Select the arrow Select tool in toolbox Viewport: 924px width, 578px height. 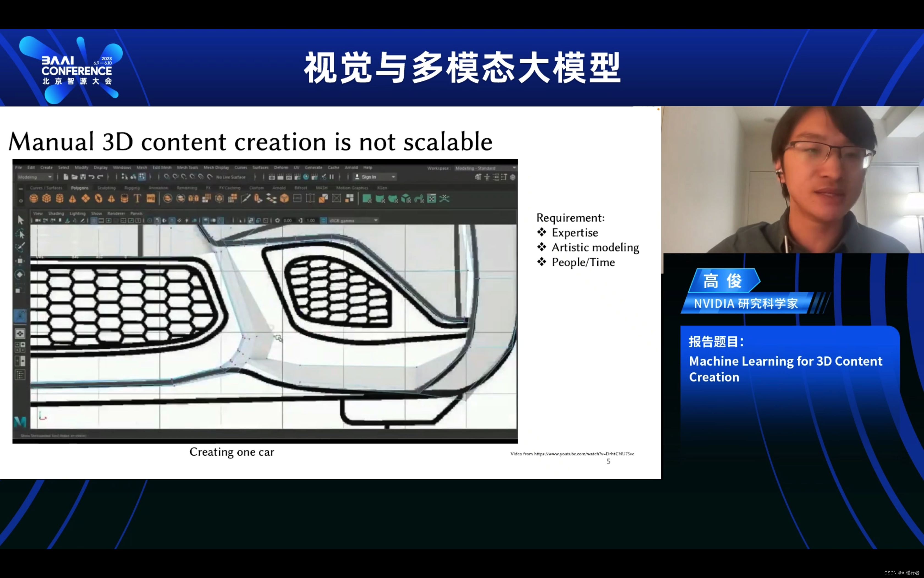point(21,220)
